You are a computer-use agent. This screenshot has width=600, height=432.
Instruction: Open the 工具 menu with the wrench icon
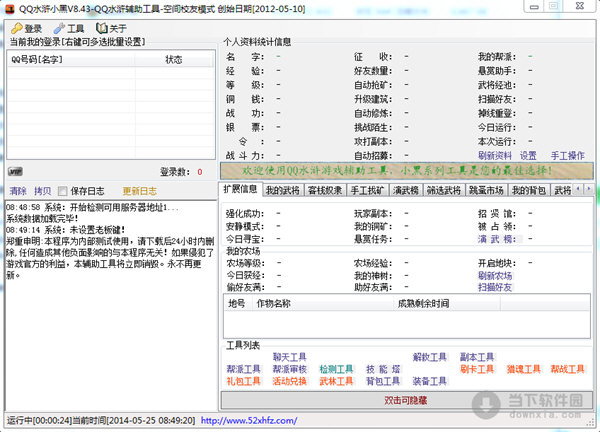click(69, 28)
